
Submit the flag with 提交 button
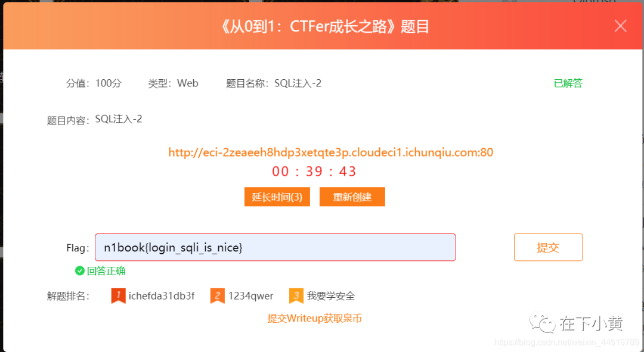pos(548,247)
